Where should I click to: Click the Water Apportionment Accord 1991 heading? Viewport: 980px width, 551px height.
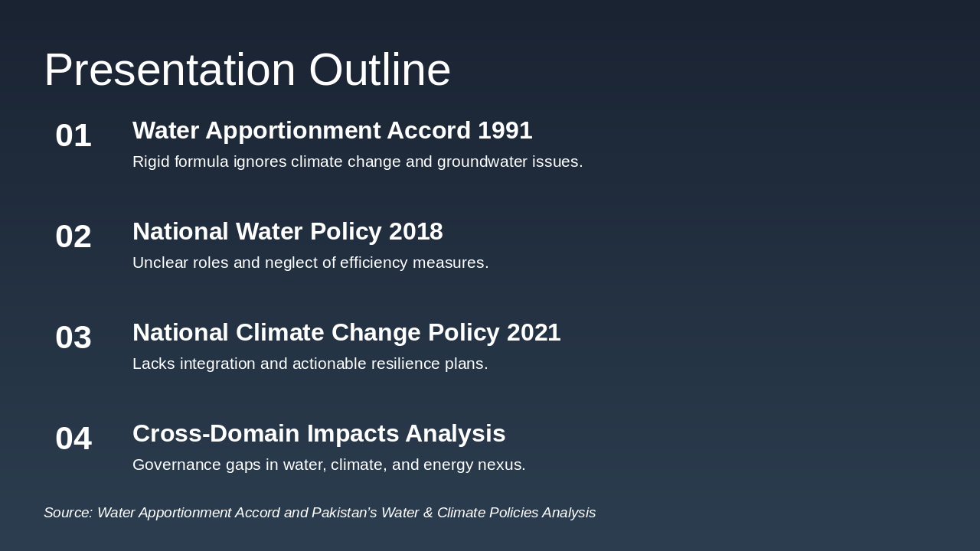(x=332, y=131)
